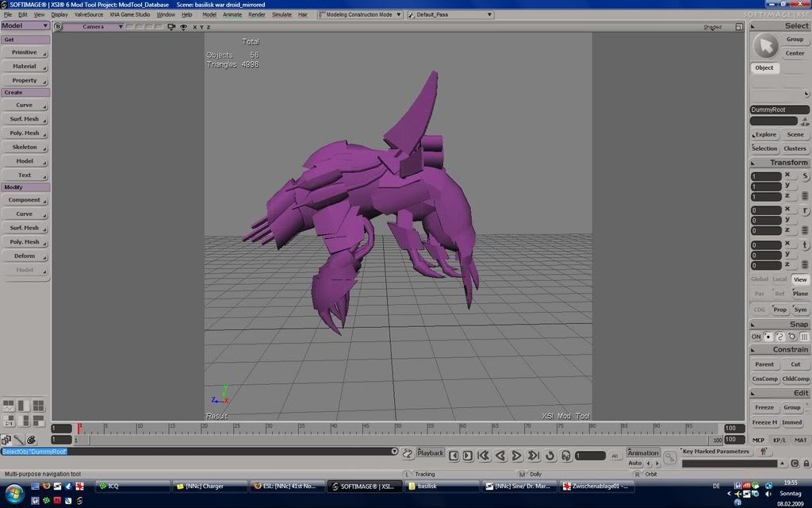Viewport: 812px width, 508px height.
Task: Click the first layout preset icon with curve
Action: click(x=9, y=406)
